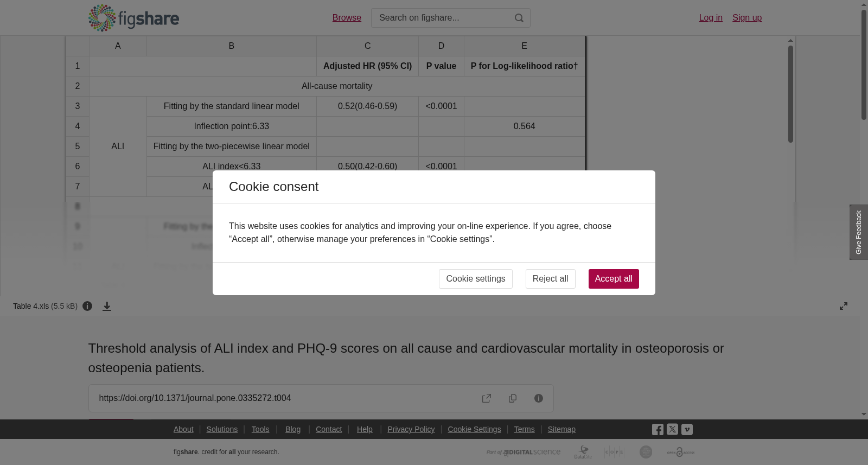The width and height of the screenshot is (868, 465).
Task: Expand the viewer to fullscreen
Action: click(844, 306)
